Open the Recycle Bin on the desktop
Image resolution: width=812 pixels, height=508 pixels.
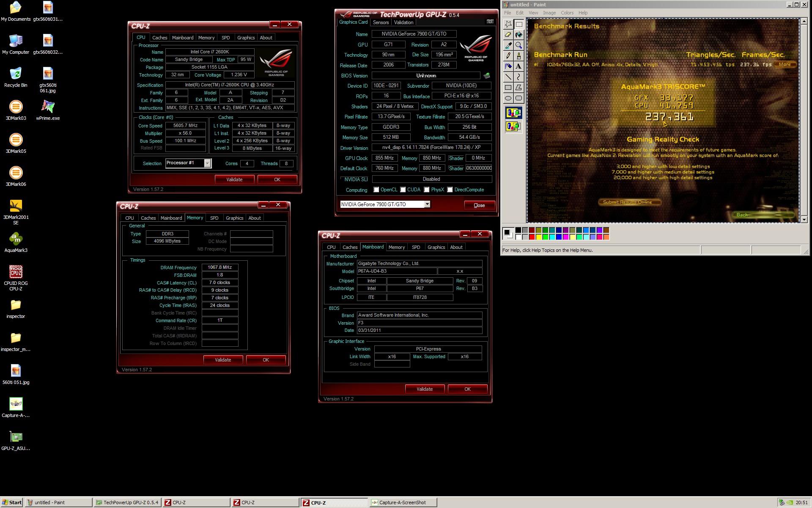click(x=16, y=78)
